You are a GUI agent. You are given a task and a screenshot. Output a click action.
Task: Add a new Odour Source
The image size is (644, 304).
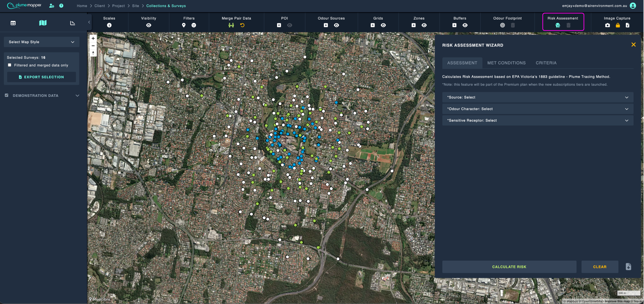pyautogui.click(x=326, y=25)
